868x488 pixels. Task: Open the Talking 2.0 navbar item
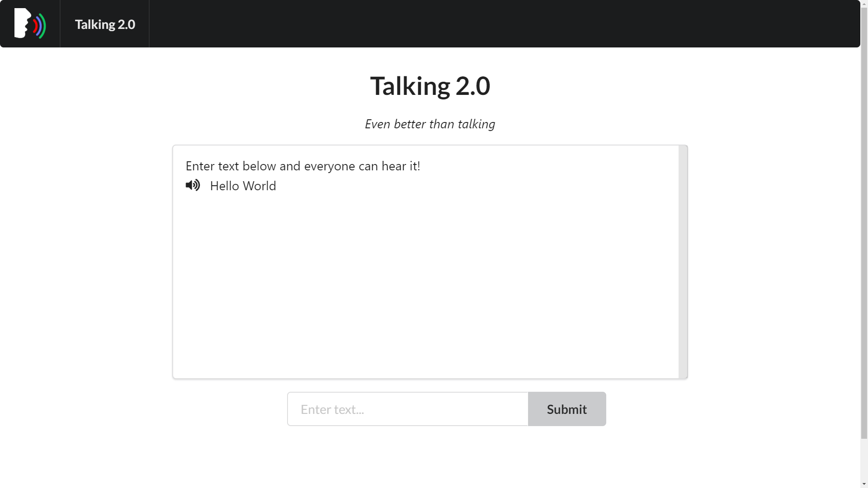tap(105, 24)
